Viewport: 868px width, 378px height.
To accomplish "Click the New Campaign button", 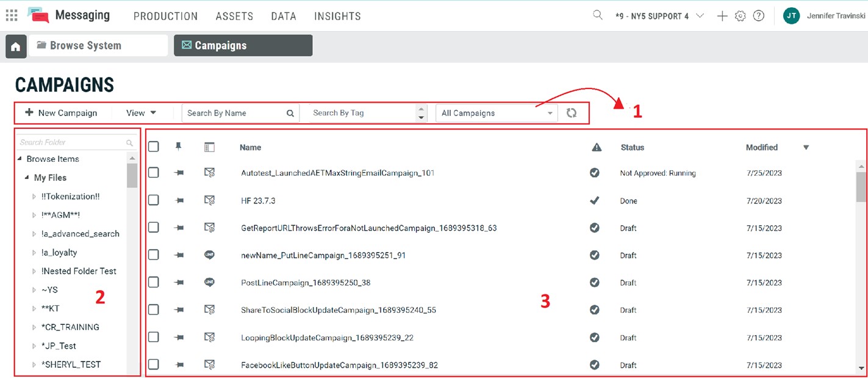I will pyautogui.click(x=61, y=113).
